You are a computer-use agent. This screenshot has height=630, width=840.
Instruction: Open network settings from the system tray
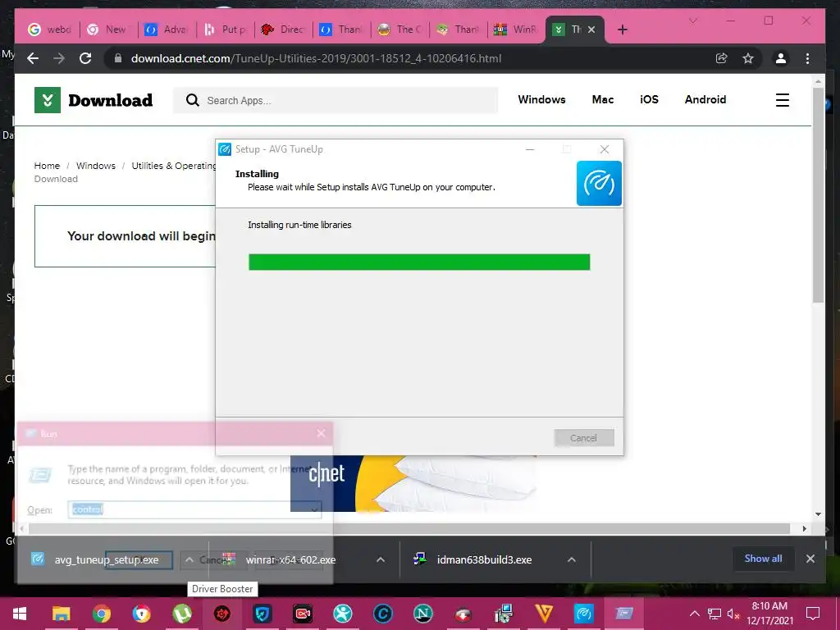point(714,614)
